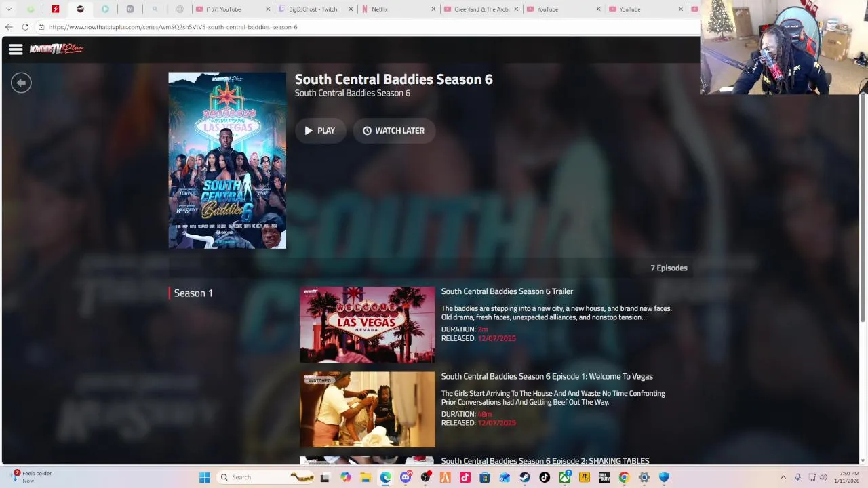Open Copilot from the taskbar

pos(345,477)
